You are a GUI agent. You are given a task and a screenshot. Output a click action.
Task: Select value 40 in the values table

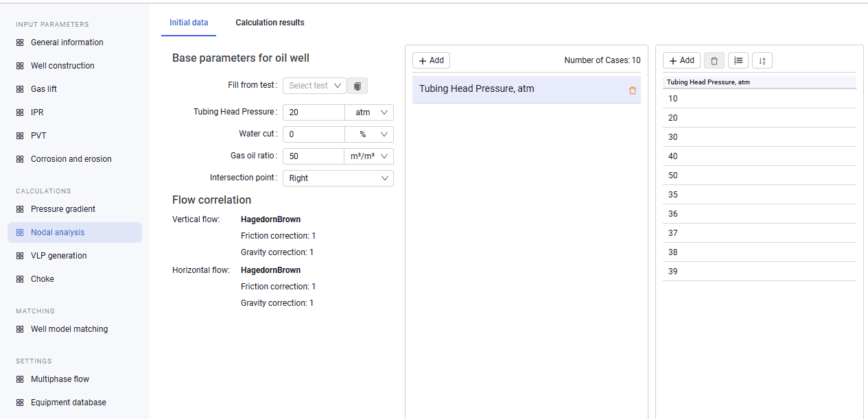tap(760, 156)
